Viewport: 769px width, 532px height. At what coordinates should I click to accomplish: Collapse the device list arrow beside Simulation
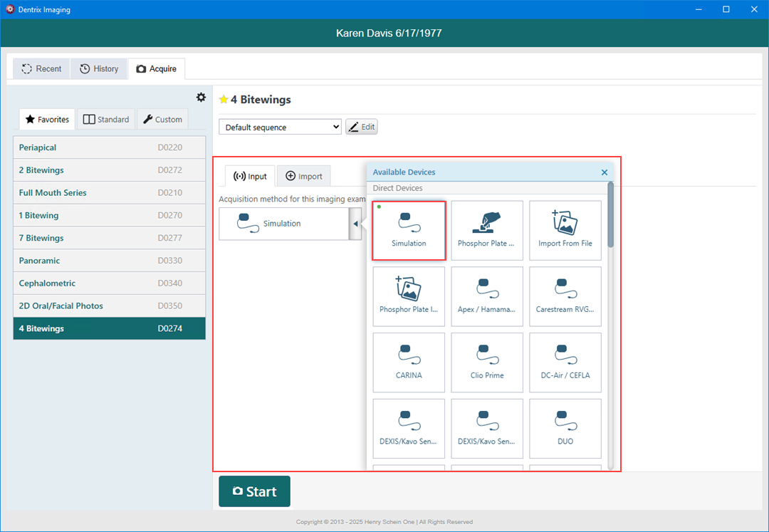pos(355,224)
